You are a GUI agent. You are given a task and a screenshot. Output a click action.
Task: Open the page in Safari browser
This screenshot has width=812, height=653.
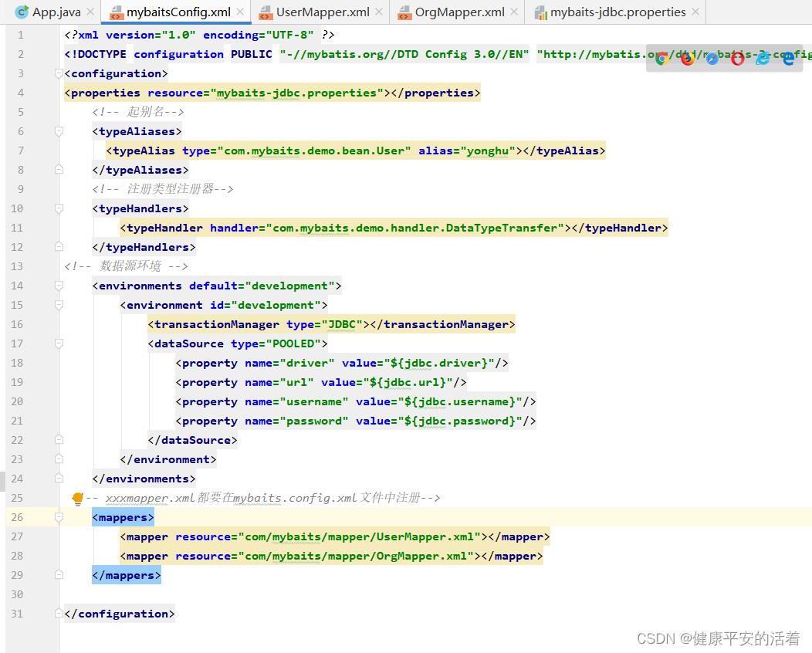[712, 59]
